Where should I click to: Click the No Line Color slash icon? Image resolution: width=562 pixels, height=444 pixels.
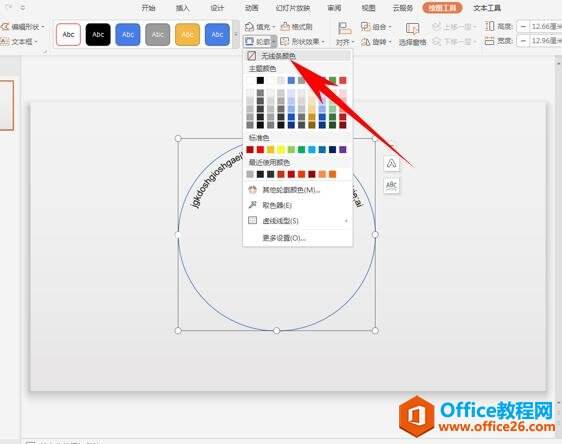click(252, 56)
